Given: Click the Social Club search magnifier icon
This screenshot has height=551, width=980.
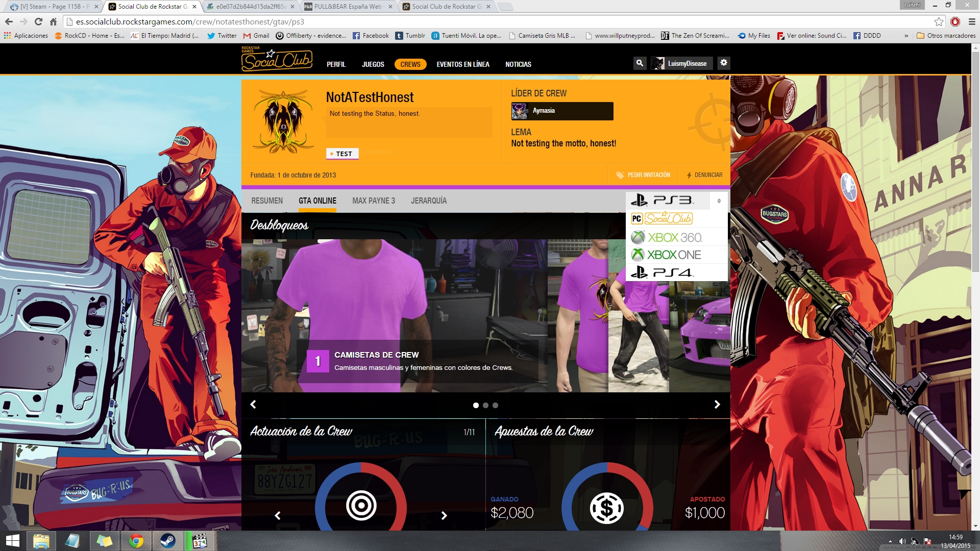Looking at the screenshot, I should [x=640, y=63].
